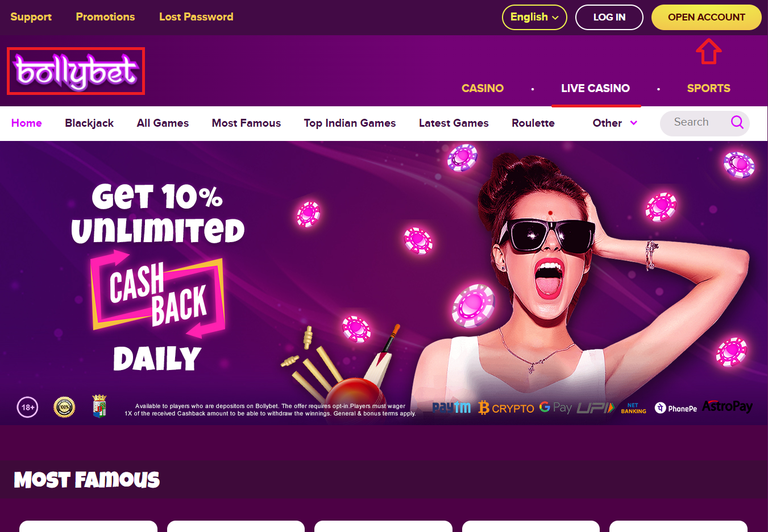The height and width of the screenshot is (532, 768).
Task: Click the Google Pay logo
Action: [555, 408]
